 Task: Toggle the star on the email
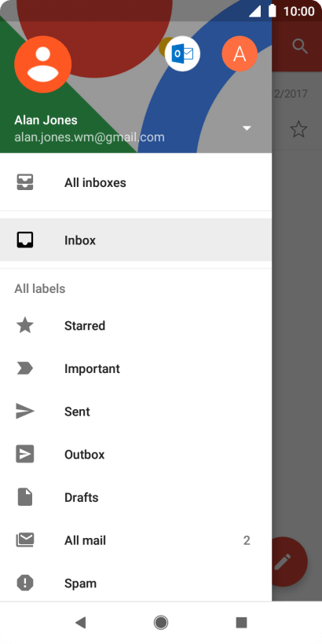click(x=298, y=129)
